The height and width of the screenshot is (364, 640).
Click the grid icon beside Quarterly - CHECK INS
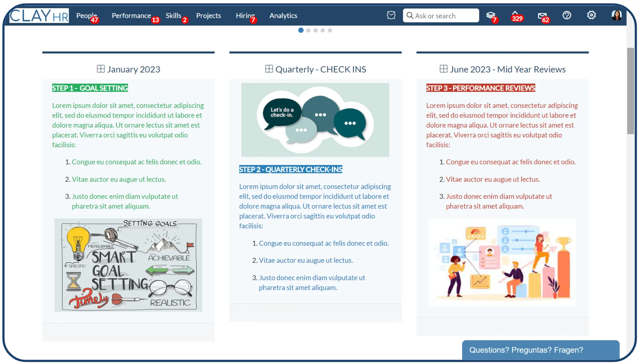click(269, 69)
